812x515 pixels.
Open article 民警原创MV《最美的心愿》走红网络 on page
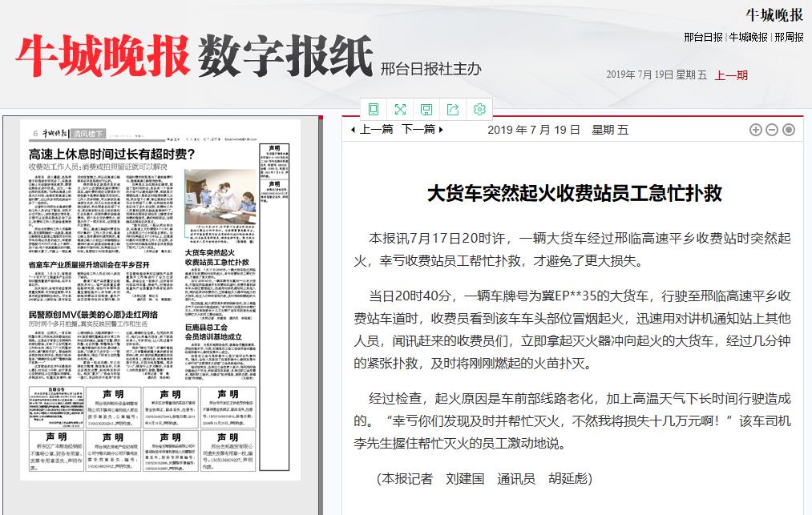click(93, 315)
